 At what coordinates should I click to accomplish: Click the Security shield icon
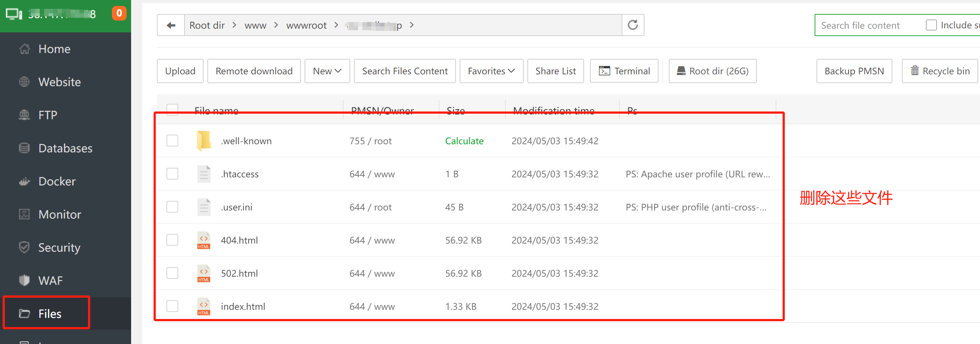point(24,247)
